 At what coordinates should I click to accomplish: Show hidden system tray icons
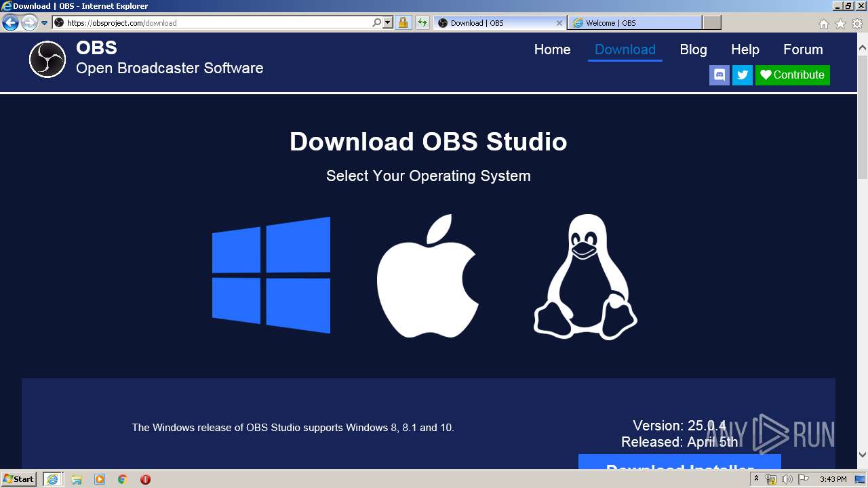click(756, 479)
